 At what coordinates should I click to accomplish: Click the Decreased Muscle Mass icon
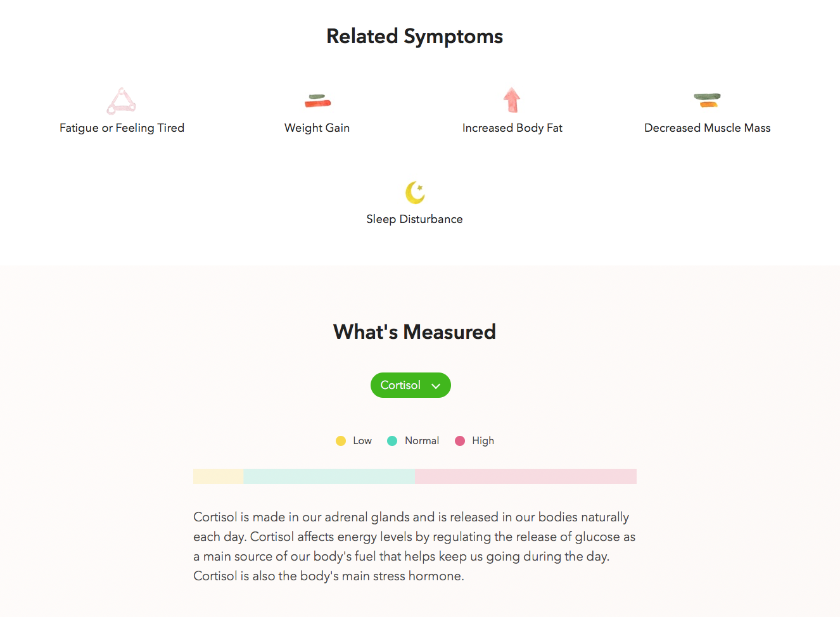(707, 100)
